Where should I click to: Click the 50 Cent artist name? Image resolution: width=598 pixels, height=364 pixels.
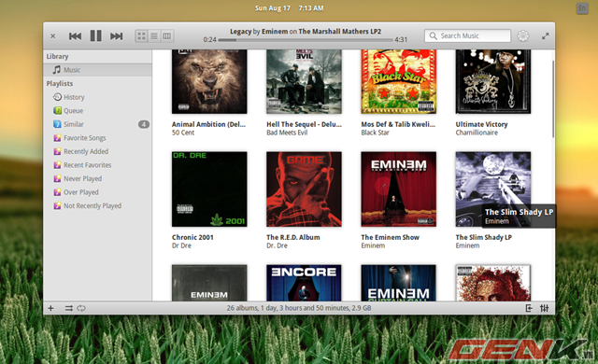click(x=183, y=133)
